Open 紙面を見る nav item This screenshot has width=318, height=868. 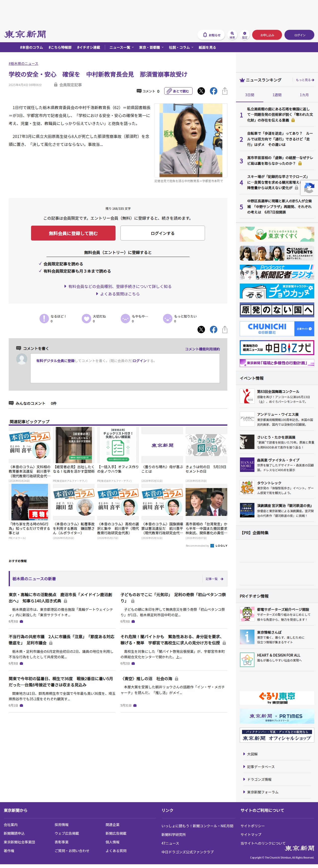point(207,47)
